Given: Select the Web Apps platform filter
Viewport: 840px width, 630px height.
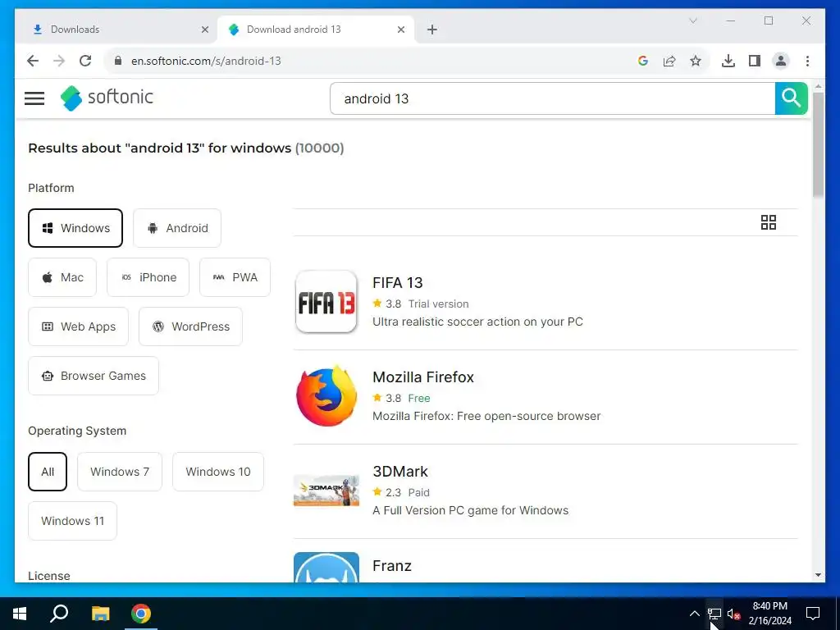Looking at the screenshot, I should [78, 326].
